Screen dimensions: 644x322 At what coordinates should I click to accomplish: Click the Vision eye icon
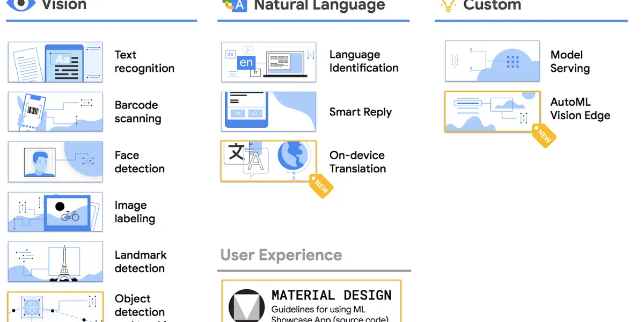20,5
